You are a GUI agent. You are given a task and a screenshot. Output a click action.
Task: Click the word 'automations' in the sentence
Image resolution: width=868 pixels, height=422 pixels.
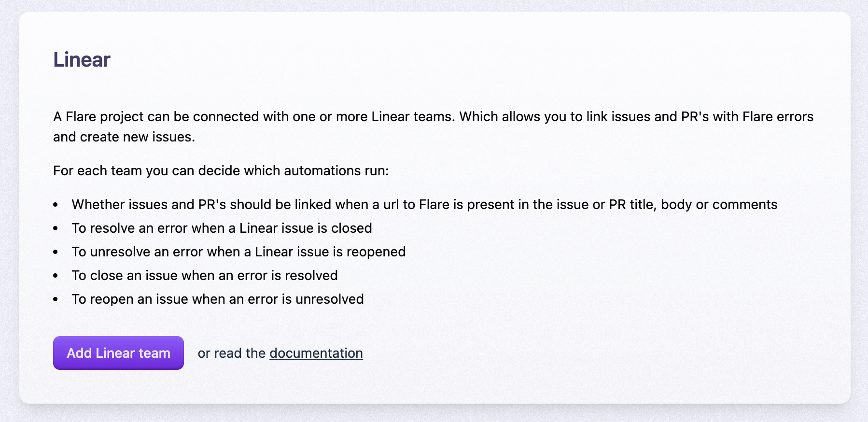click(322, 171)
